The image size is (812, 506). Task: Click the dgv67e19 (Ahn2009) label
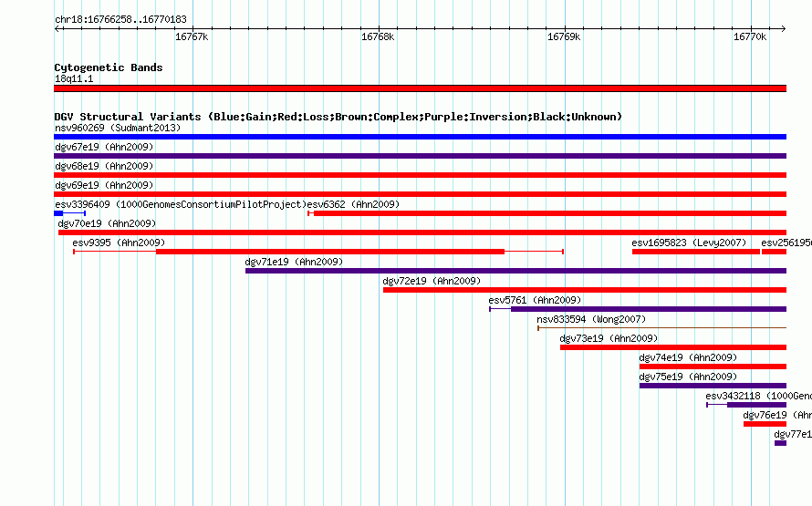[x=104, y=147]
